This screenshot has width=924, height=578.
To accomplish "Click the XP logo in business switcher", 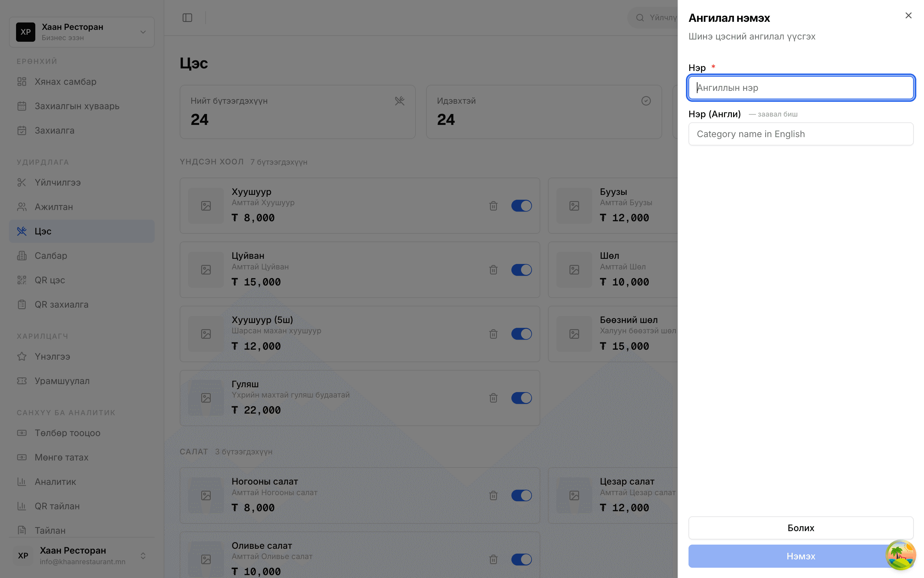I will click(26, 32).
